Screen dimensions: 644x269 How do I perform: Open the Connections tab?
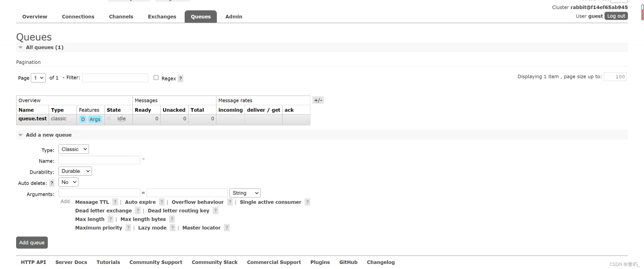coord(78,17)
